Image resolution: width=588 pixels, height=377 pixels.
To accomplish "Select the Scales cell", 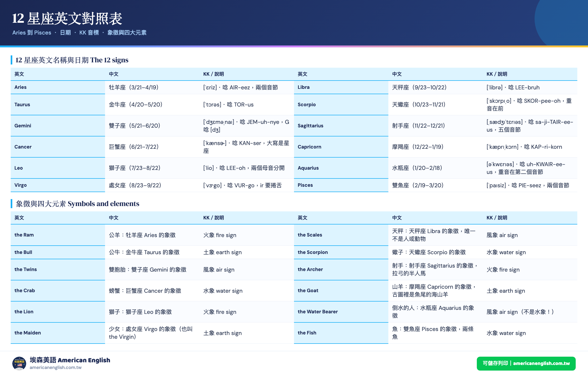I will tap(341, 235).
